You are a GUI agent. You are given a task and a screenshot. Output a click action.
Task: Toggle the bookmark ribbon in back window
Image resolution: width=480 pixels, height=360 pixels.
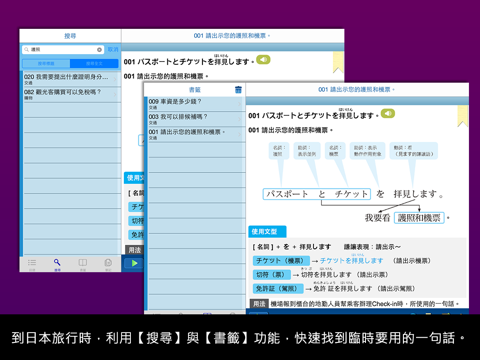coord(338,62)
